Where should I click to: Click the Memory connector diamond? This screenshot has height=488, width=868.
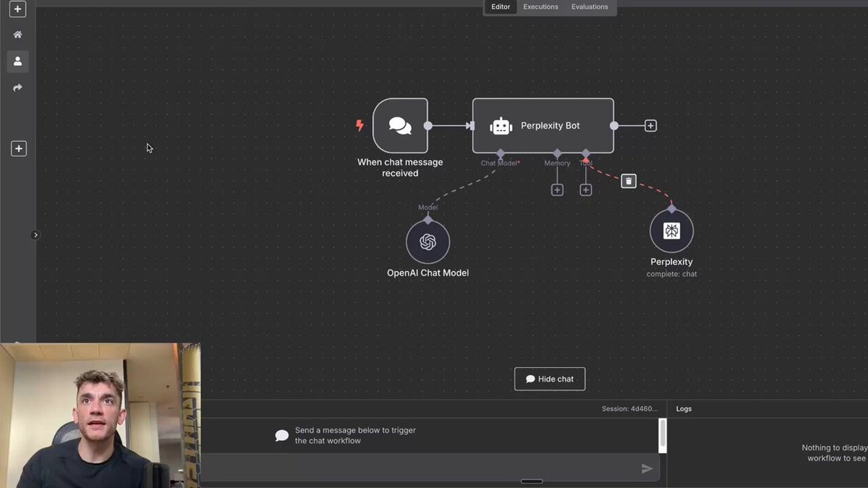coord(557,153)
